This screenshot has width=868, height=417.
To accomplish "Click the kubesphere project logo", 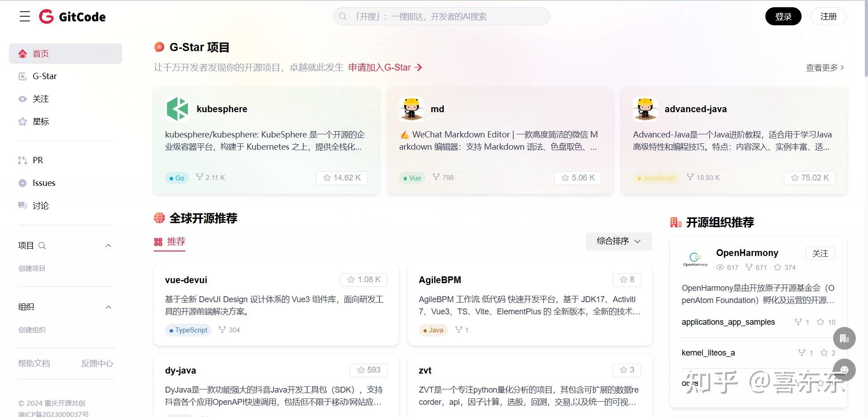I will click(177, 109).
